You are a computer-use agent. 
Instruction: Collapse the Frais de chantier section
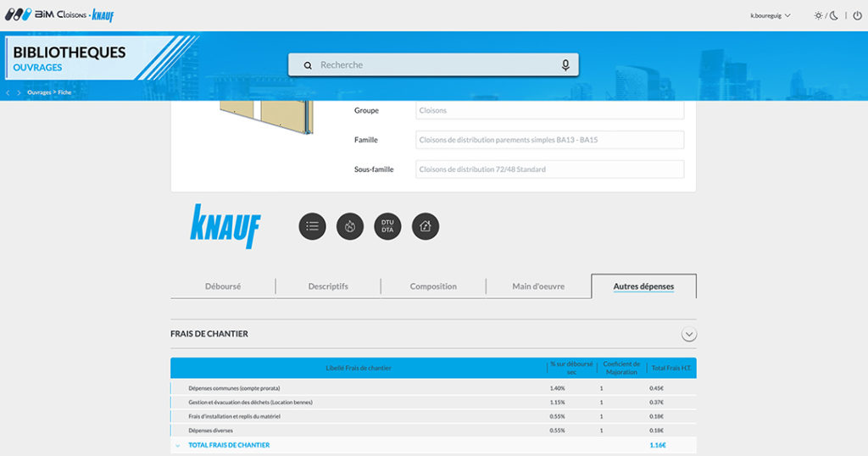[688, 334]
